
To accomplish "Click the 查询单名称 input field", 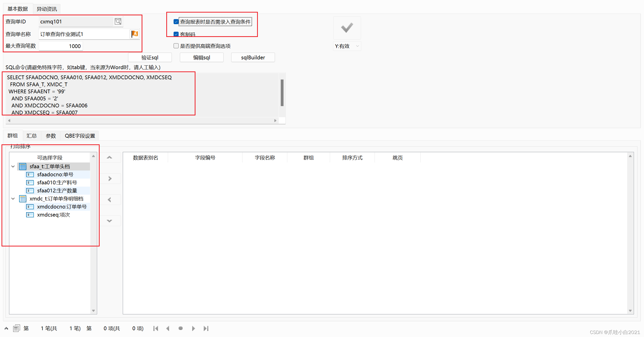I will click(84, 34).
